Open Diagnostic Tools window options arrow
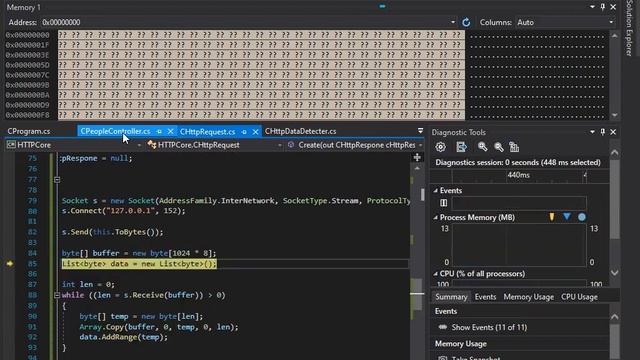 592,132
